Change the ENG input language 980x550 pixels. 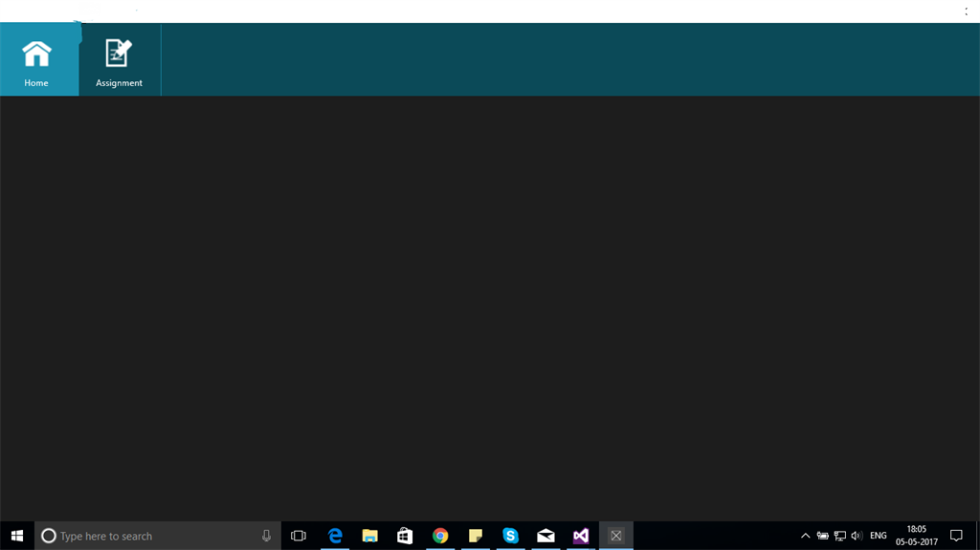879,536
